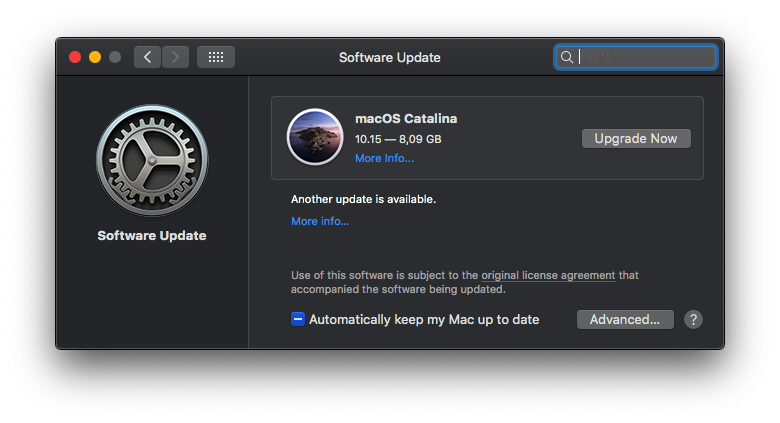Focus the Search field
This screenshot has width=780, height=423.
pos(636,57)
